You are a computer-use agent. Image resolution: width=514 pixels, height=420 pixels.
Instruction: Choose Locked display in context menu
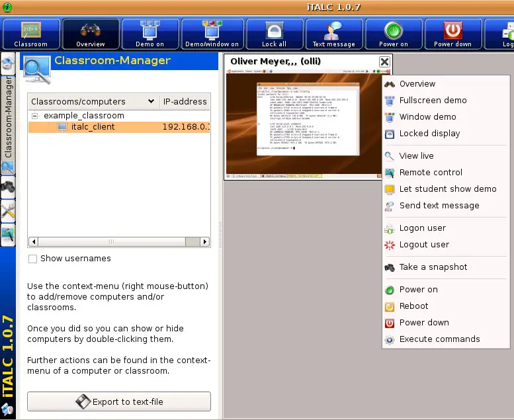pyautogui.click(x=446, y=134)
